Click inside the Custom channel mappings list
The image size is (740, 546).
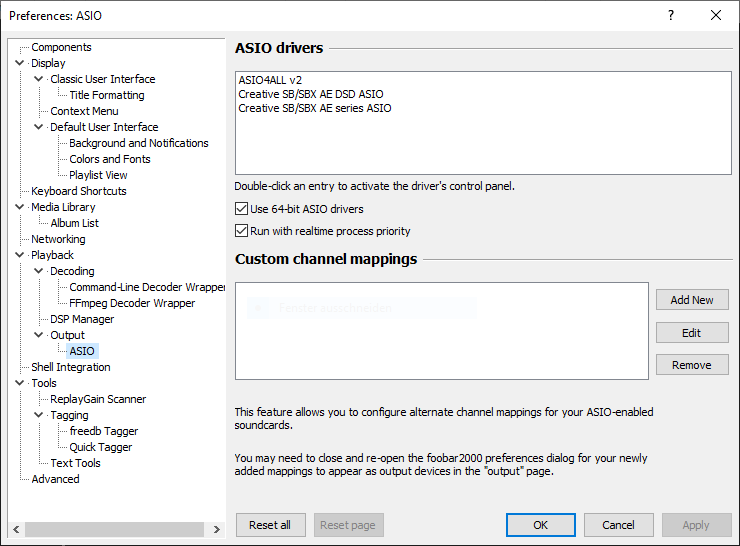click(442, 340)
